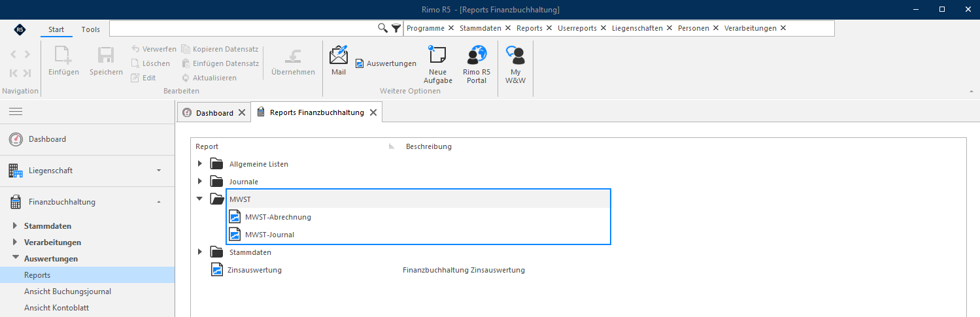
Task: Click Kopieren Datensatz
Action: tap(220, 49)
